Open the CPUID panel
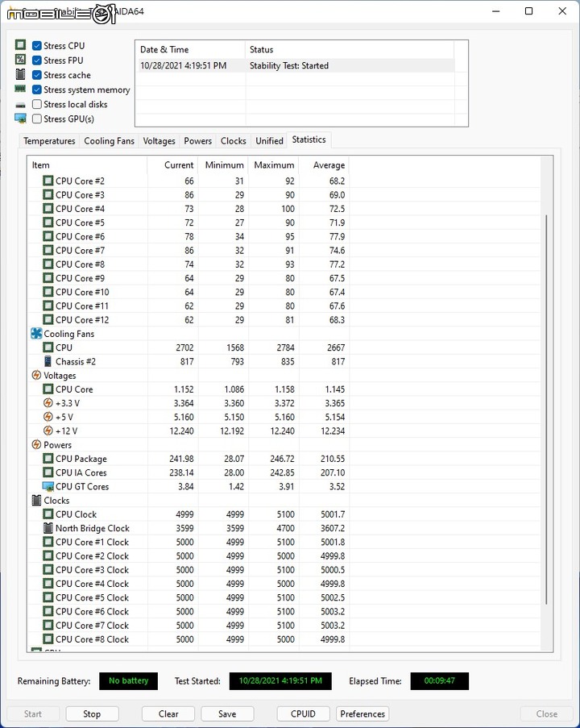 coord(303,713)
